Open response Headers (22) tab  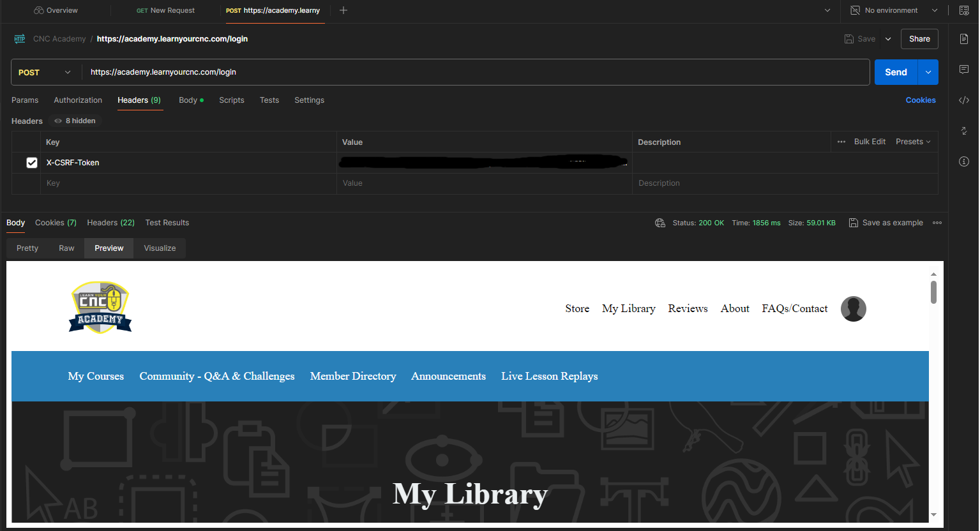pyautogui.click(x=110, y=223)
